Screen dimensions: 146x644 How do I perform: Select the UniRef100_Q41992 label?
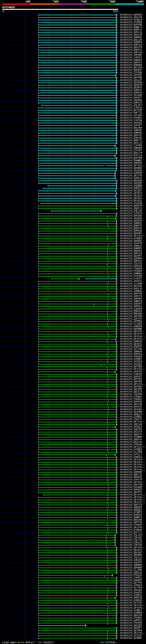(x=131, y=625)
